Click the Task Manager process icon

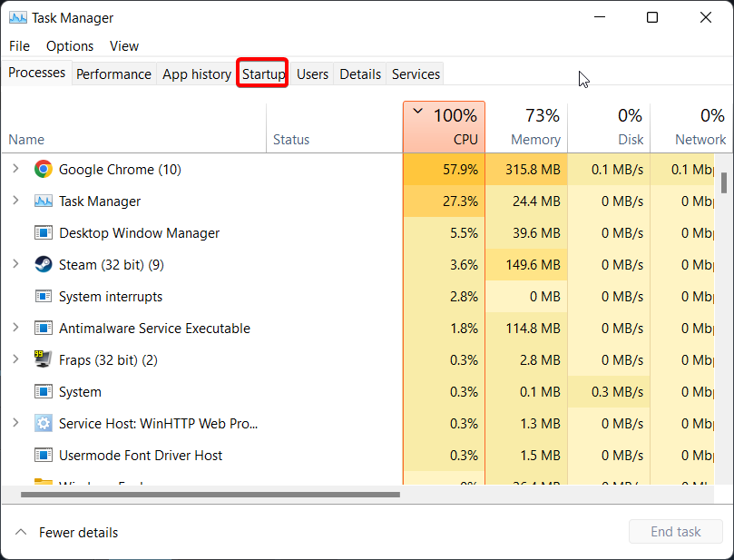(x=43, y=201)
